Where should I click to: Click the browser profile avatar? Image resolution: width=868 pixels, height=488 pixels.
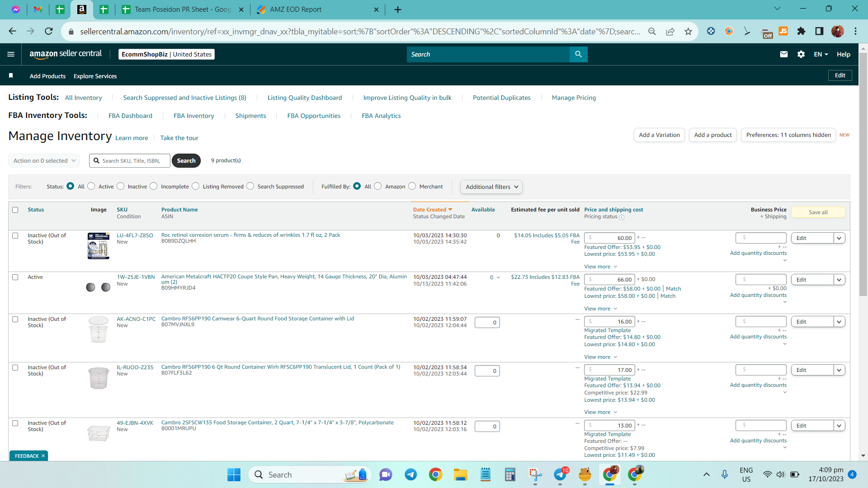[837, 31]
